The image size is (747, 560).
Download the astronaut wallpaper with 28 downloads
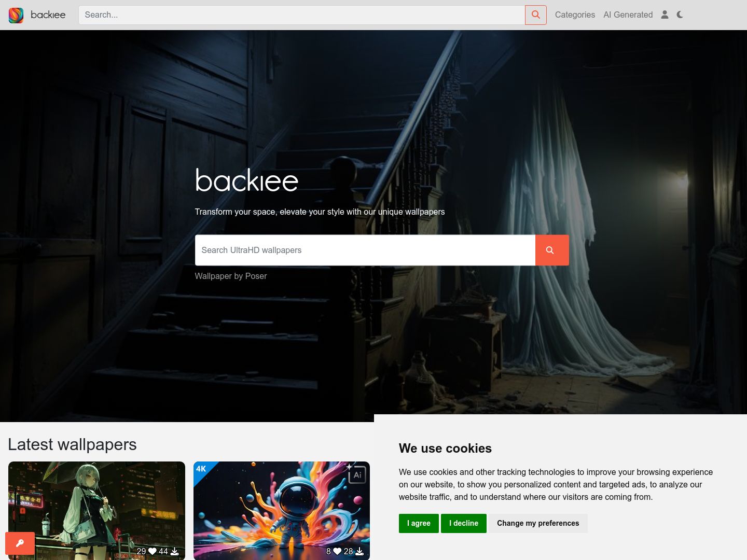coord(359,551)
